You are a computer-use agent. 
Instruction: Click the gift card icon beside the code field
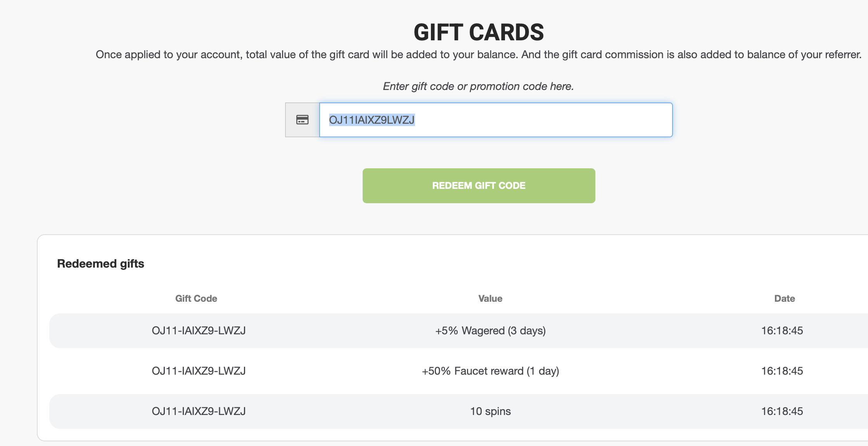point(302,120)
